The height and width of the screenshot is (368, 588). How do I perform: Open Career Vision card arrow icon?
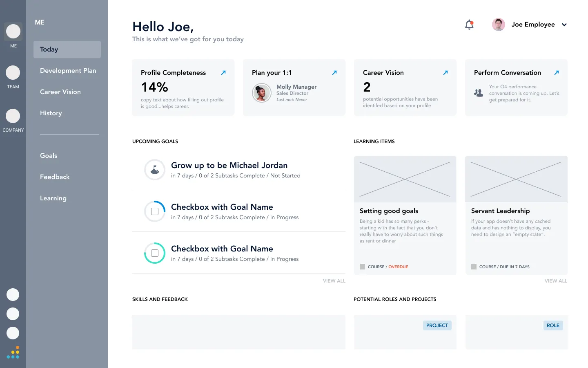tap(445, 73)
